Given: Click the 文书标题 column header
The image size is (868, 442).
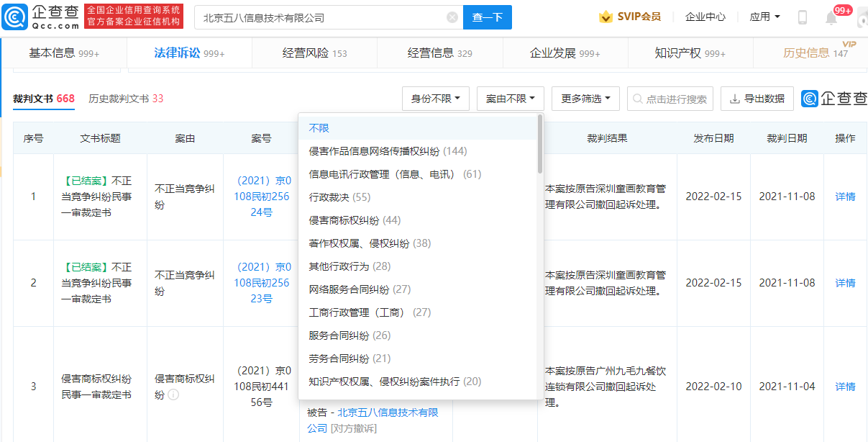Looking at the screenshot, I should tap(100, 138).
